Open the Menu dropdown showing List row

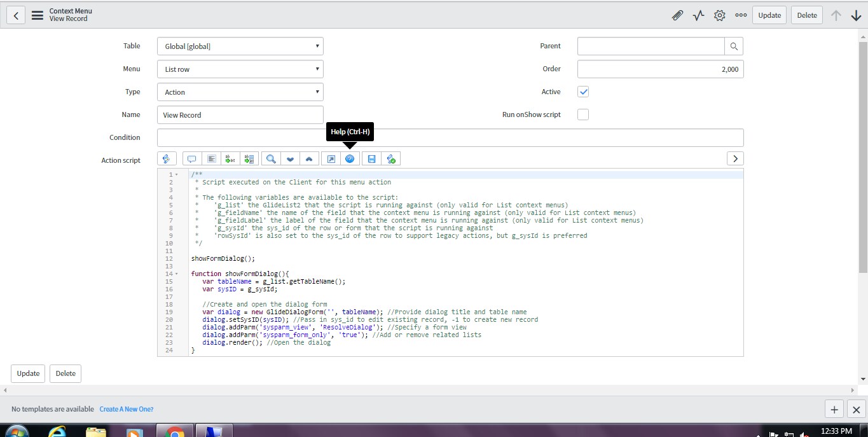240,69
